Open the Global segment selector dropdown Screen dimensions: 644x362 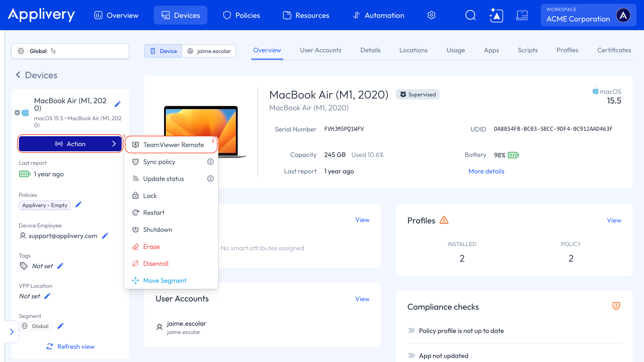tap(70, 51)
